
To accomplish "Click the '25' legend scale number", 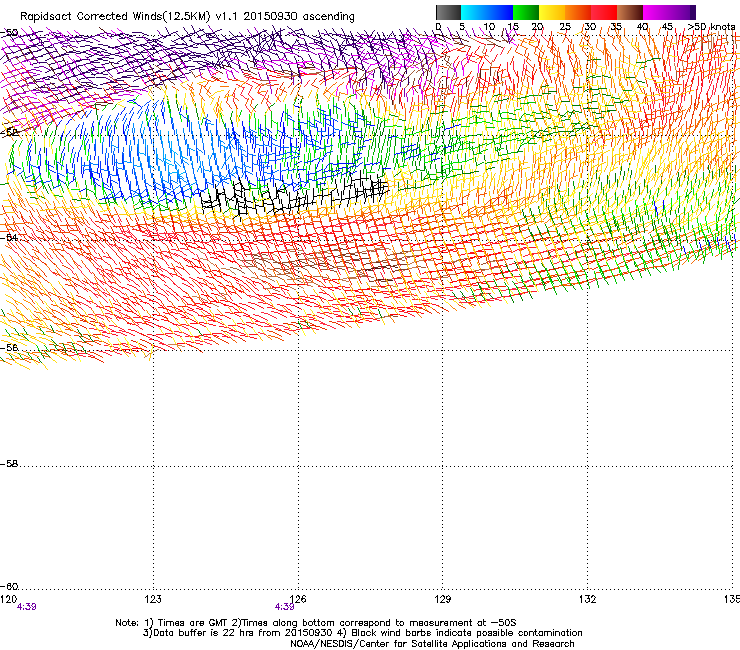I will [565, 27].
